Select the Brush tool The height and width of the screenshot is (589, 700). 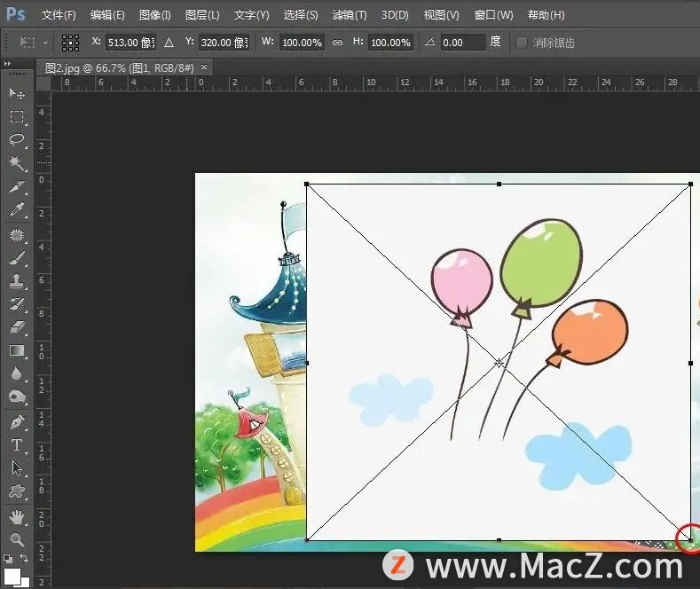(17, 258)
